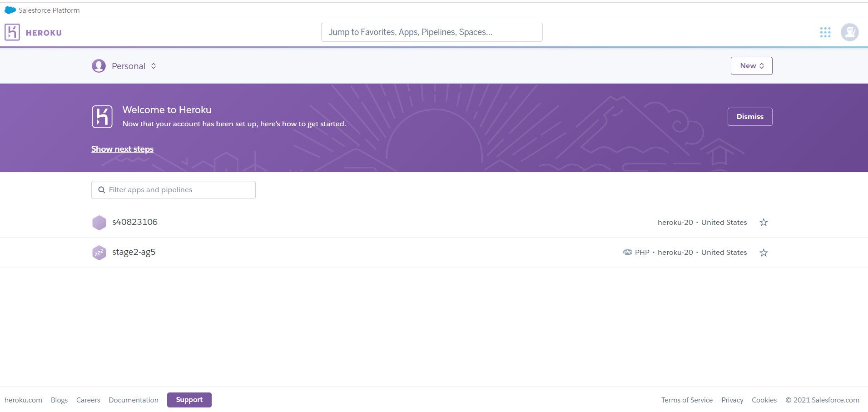Click the search magnifier in filter box
Image resolution: width=868 pixels, height=412 pixels.
pos(102,190)
